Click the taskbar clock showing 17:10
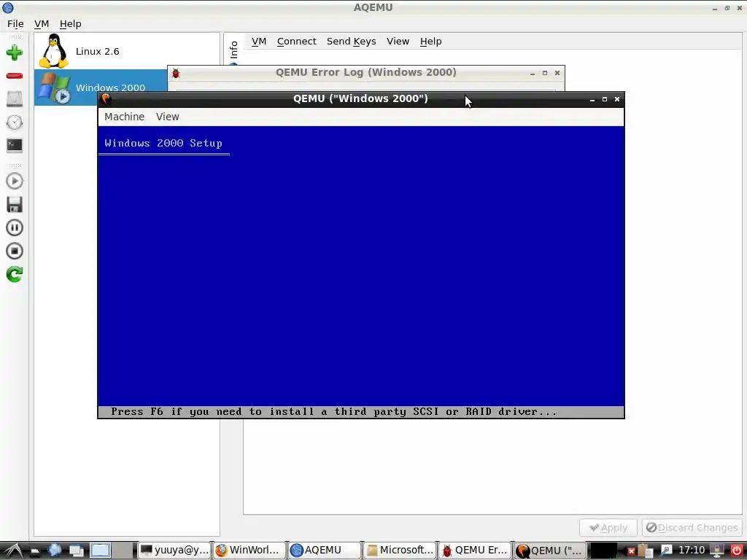Viewport: 747px width, 560px height. click(692, 551)
